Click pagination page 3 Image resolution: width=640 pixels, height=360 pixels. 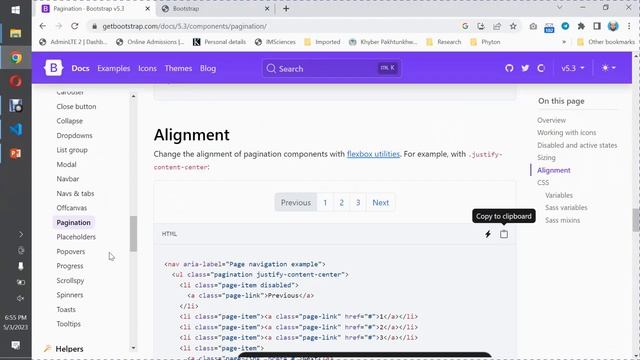358,202
